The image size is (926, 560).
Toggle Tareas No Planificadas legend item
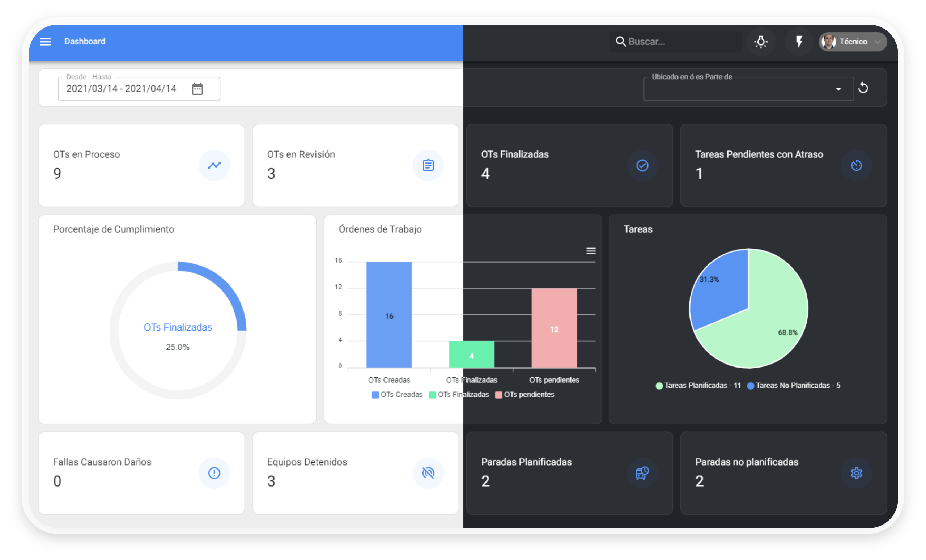click(x=794, y=386)
